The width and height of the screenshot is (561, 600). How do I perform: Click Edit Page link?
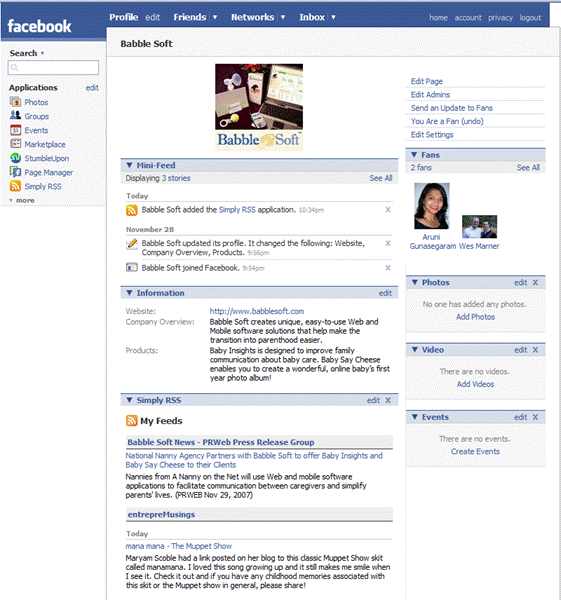(x=427, y=81)
